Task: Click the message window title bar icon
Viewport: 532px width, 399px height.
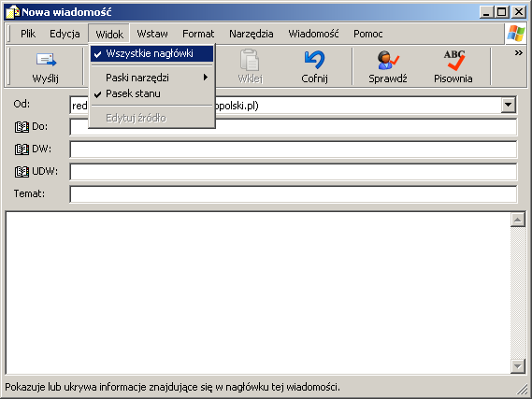Action: pos(13,12)
